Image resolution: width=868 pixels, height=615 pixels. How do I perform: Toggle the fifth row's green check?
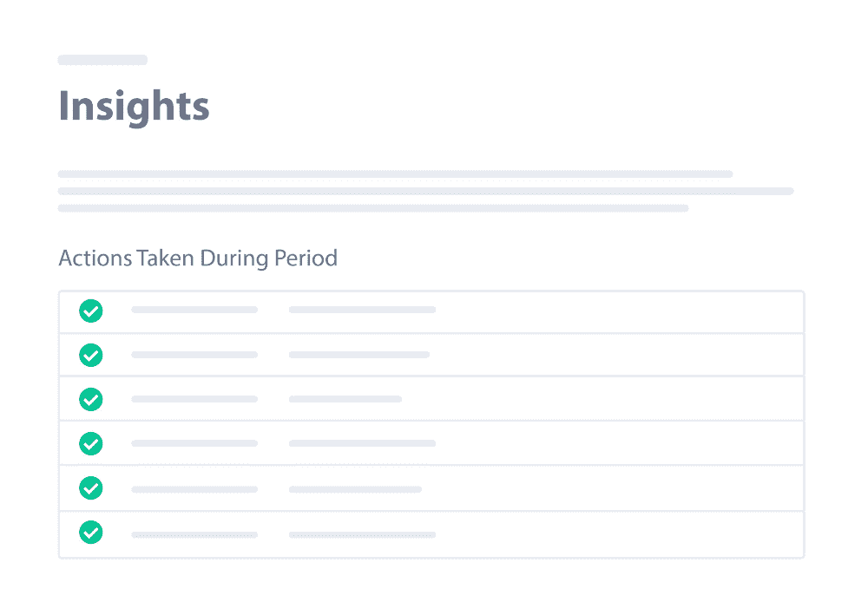pos(91,487)
